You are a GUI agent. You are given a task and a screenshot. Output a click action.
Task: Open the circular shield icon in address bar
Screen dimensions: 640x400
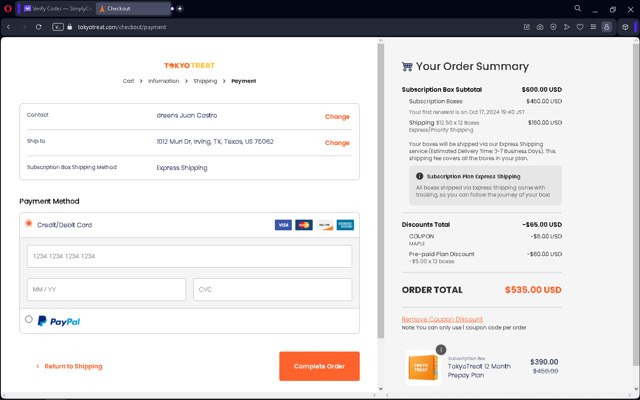(553, 27)
